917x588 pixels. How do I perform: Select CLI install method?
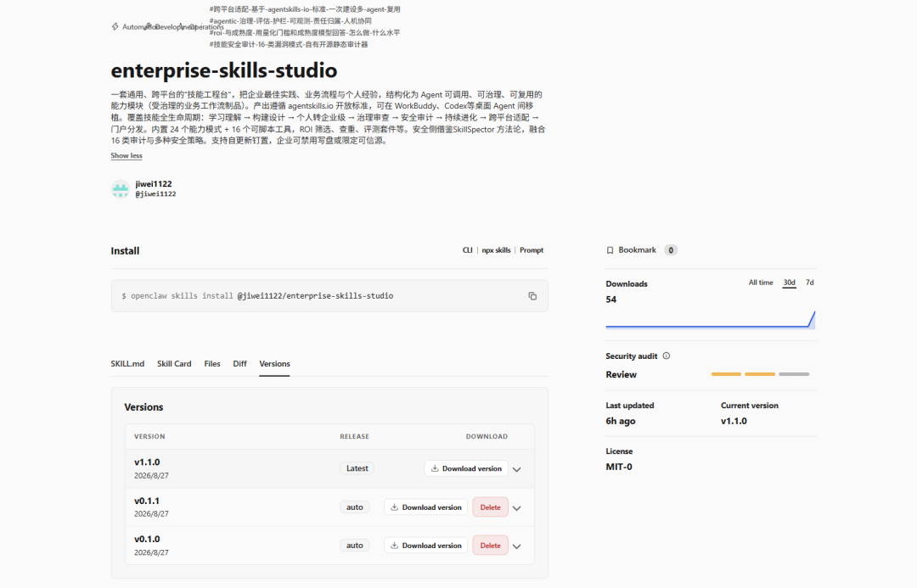click(467, 250)
